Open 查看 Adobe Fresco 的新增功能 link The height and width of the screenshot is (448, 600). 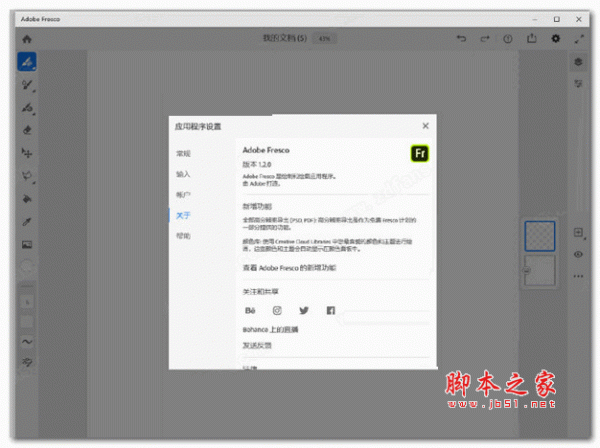click(289, 268)
